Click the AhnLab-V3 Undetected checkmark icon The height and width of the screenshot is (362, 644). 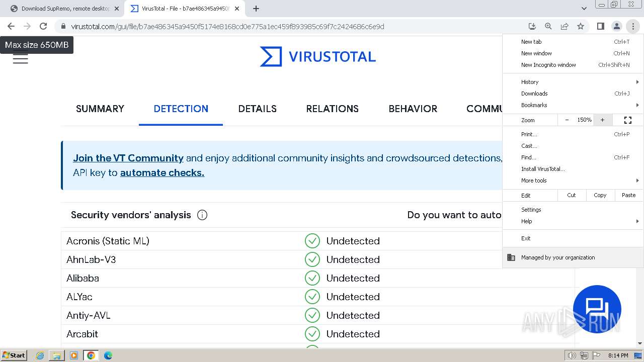312,259
